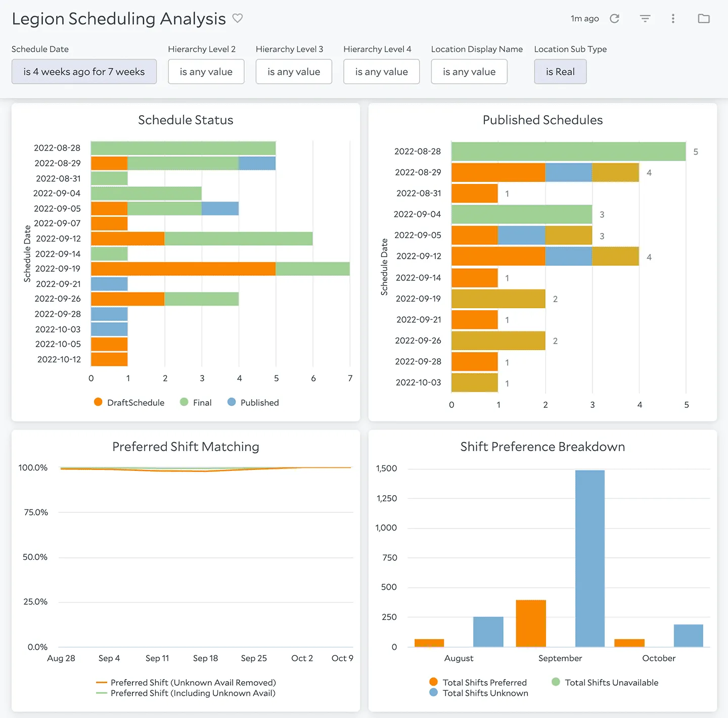Click the green 2022-08-28 bar in Published Schedules
The height and width of the screenshot is (718, 728).
(x=569, y=152)
